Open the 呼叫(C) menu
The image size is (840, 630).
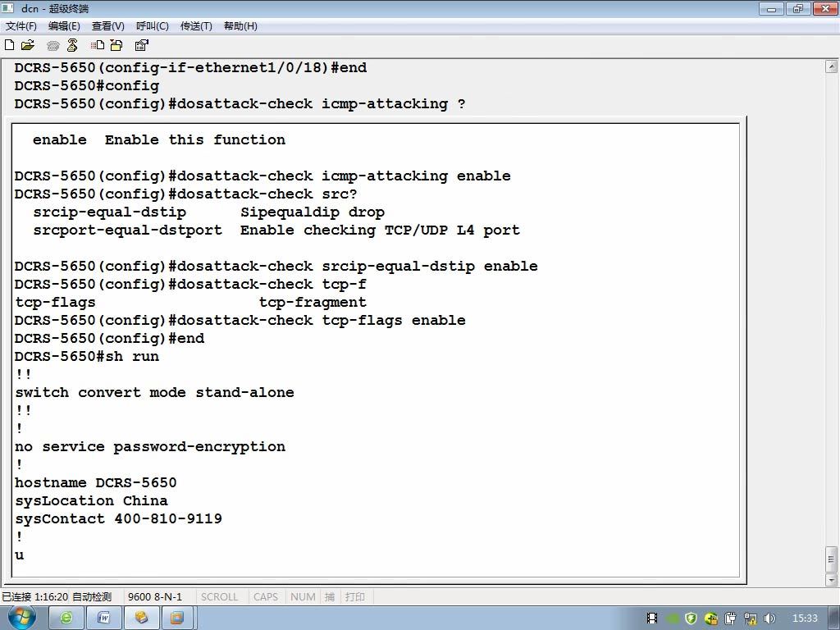(x=152, y=25)
